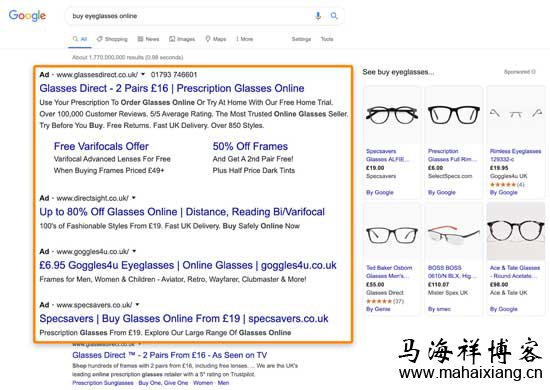550x390 pixels.
Task: Click £110.07 price on BOSS product
Action: tap(438, 284)
